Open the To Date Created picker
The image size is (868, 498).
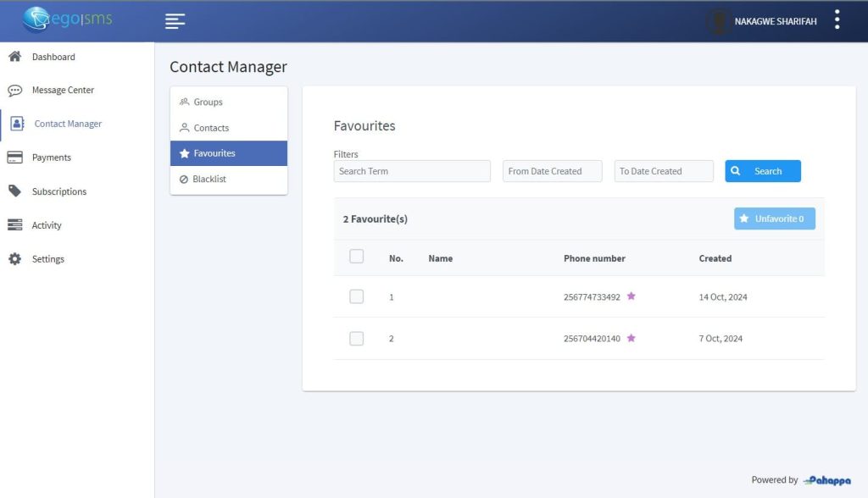pos(664,171)
